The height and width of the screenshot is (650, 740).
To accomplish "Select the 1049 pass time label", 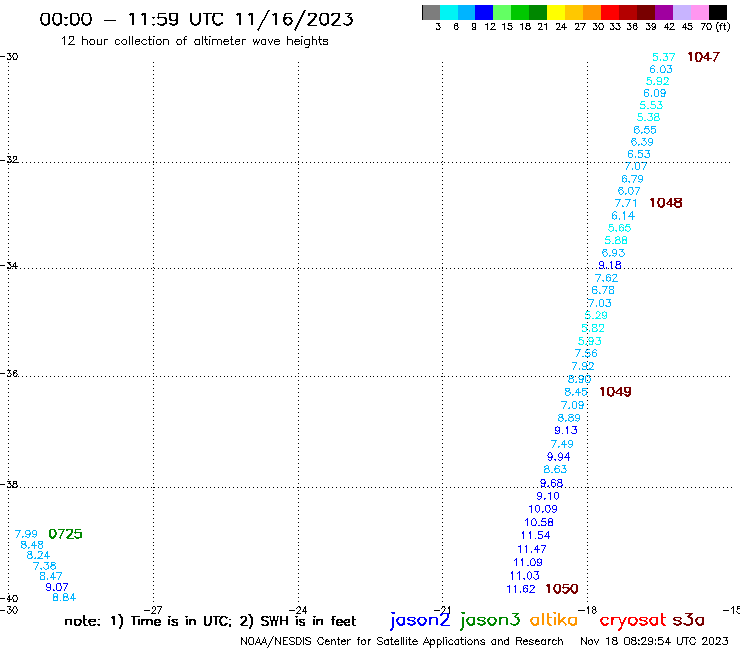I will (x=615, y=392).
